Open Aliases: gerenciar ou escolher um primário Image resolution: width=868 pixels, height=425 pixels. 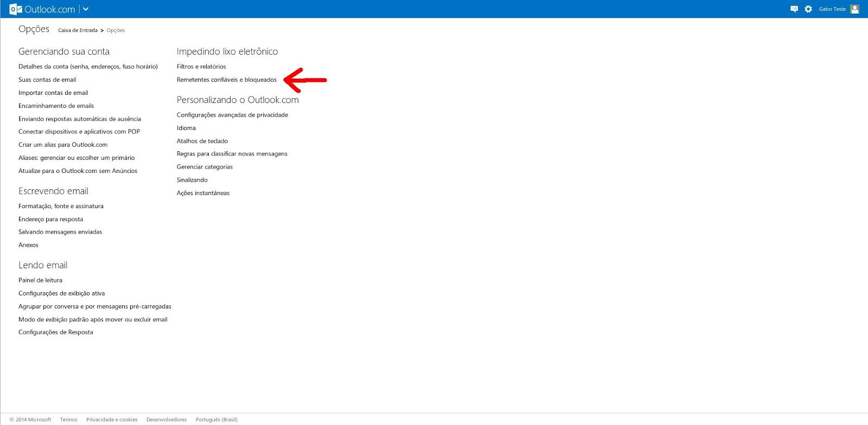(x=76, y=158)
